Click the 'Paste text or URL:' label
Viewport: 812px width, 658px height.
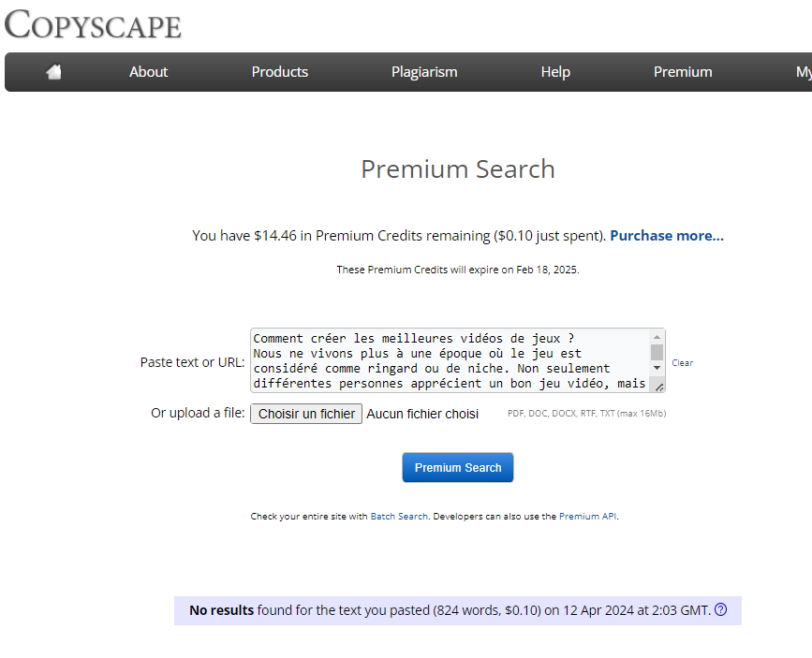click(192, 362)
